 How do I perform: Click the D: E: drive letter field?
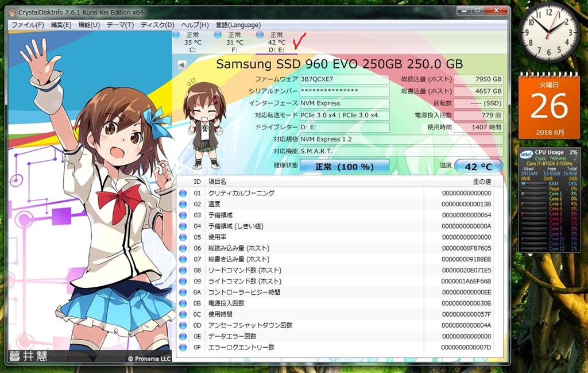[x=345, y=127]
